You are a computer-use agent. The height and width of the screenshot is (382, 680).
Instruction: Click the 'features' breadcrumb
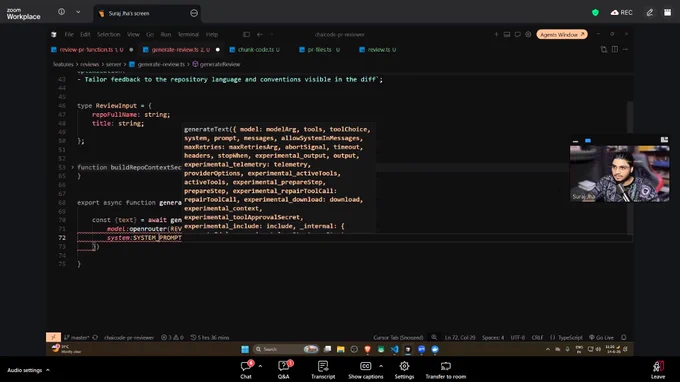click(x=63, y=64)
